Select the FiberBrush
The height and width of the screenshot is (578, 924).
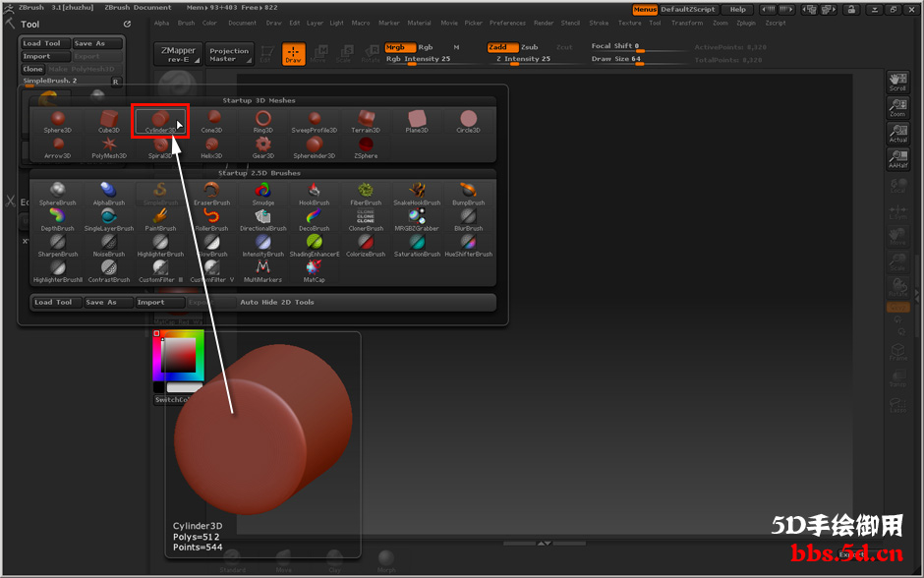coord(366,194)
